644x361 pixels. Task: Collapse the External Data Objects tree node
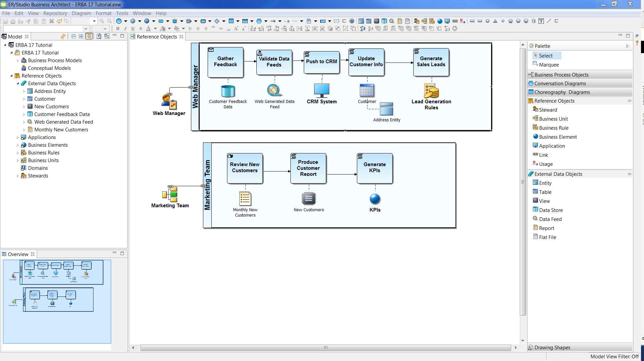click(18, 84)
